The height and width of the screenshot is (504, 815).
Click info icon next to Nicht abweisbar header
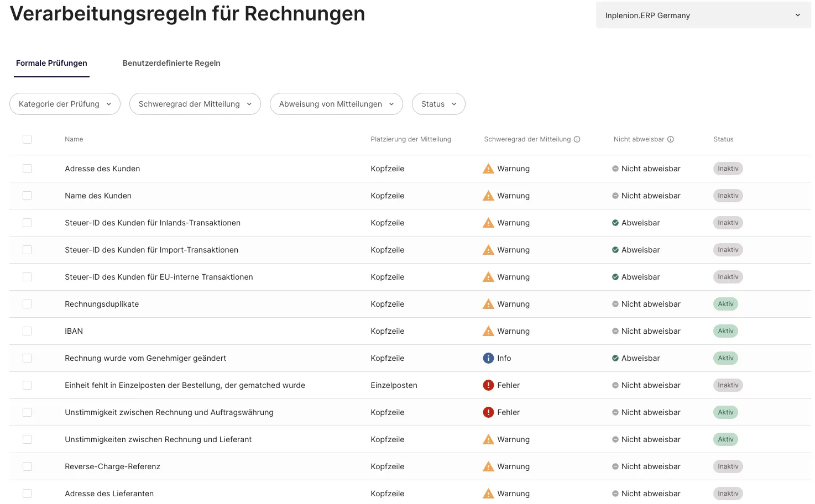pyautogui.click(x=670, y=139)
